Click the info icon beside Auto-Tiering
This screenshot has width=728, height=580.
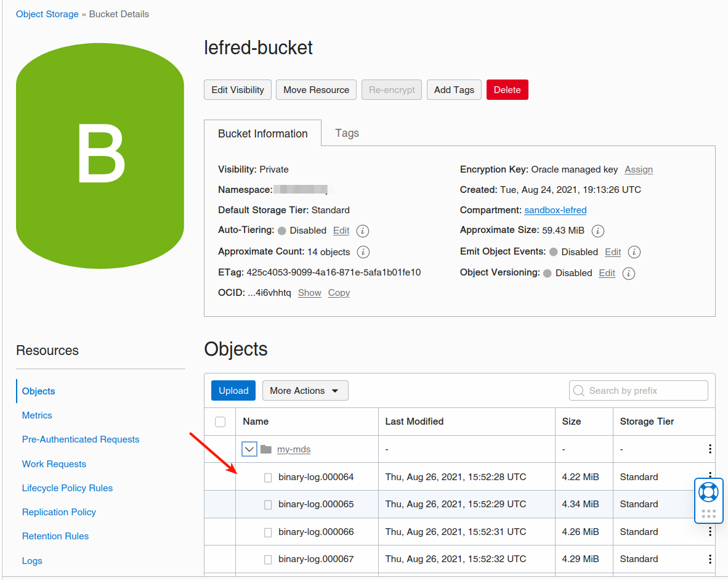(363, 231)
